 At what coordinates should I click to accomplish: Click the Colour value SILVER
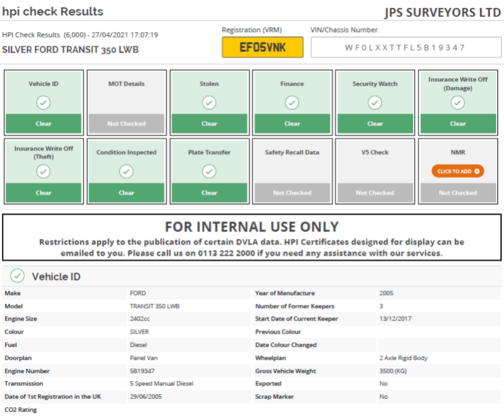click(x=139, y=332)
